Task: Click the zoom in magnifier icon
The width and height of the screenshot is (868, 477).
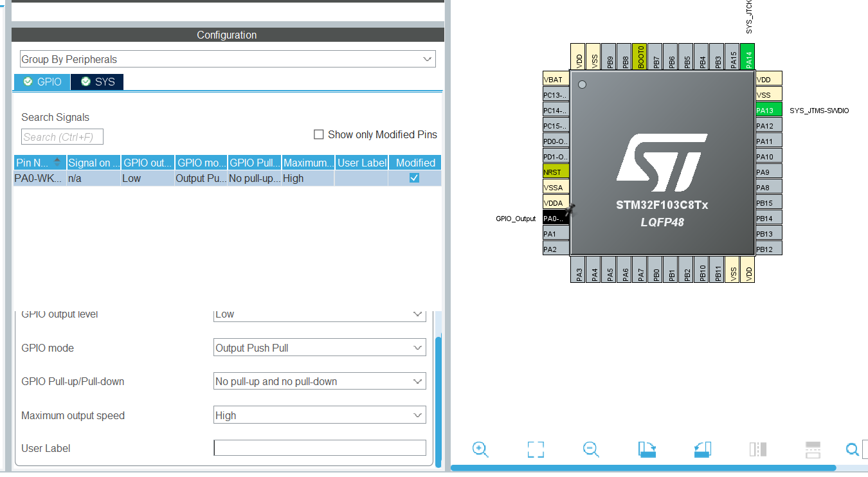Action: click(x=480, y=449)
